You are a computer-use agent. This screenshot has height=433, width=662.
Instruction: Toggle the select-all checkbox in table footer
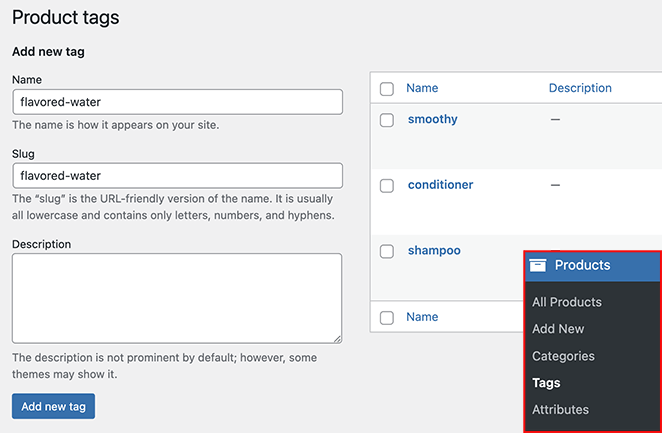(x=387, y=317)
